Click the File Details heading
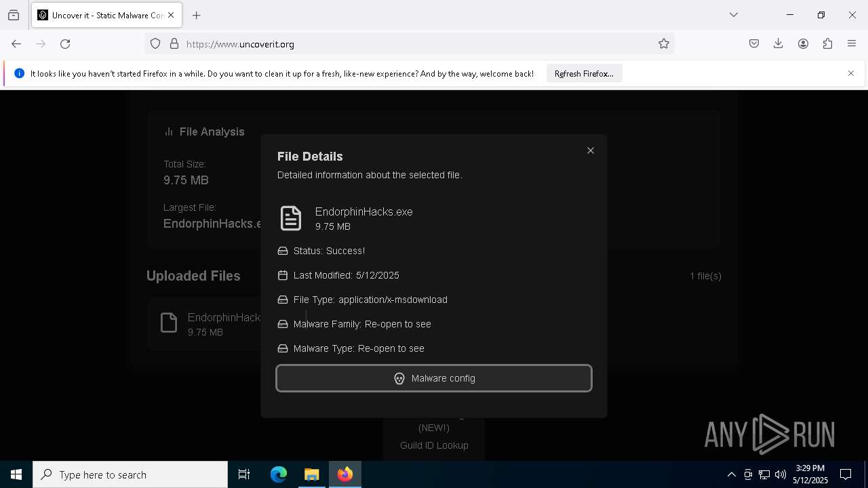Screen dimensions: 868x488 310,156
